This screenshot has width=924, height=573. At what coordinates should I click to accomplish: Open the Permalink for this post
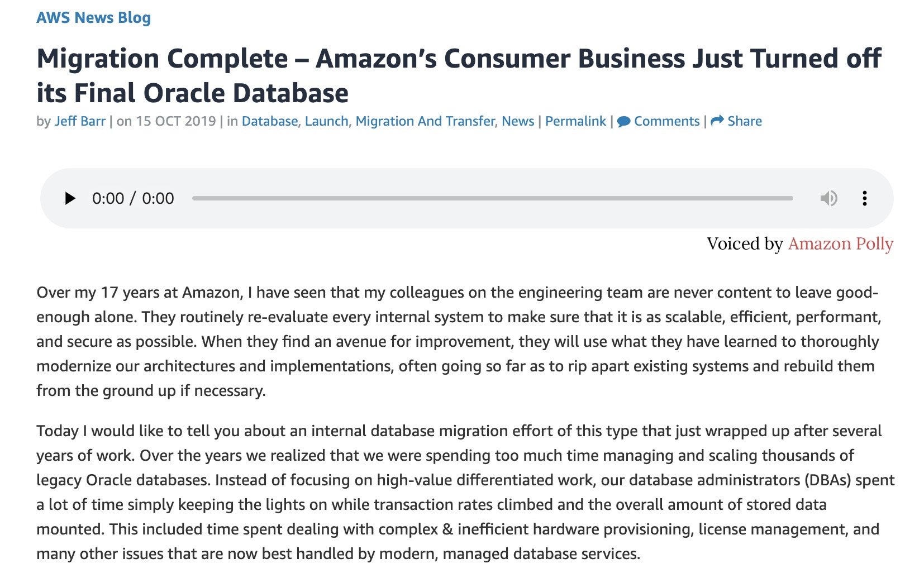575,121
